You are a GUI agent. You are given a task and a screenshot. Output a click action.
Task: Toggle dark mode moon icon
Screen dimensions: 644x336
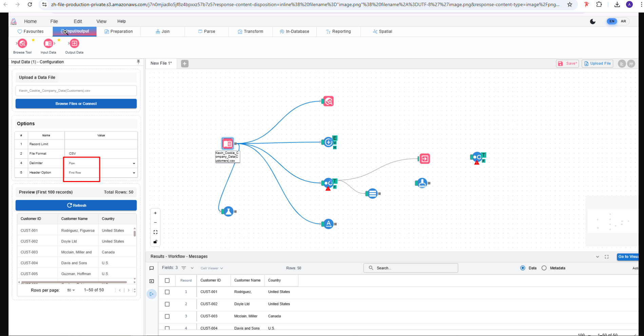point(592,21)
